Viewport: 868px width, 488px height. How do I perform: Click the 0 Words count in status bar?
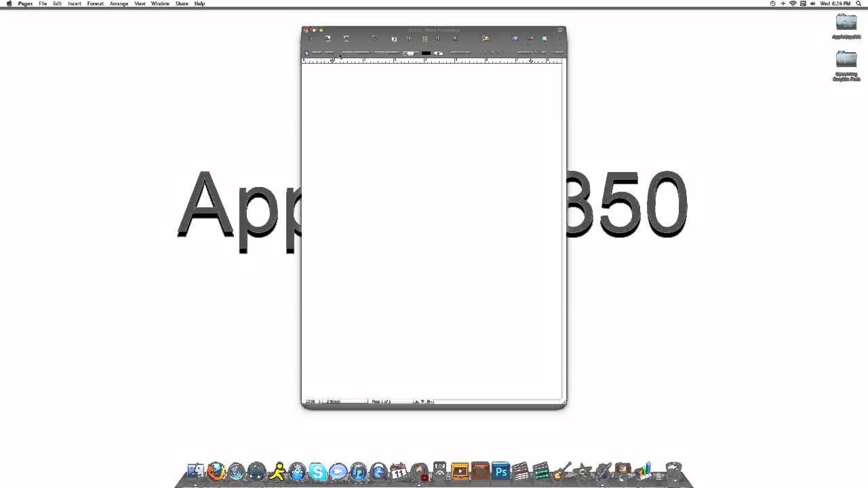pos(333,401)
